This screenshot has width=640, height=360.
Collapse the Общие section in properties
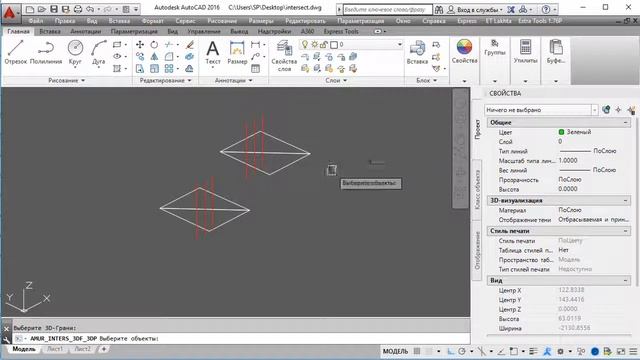pyautogui.click(x=625, y=122)
